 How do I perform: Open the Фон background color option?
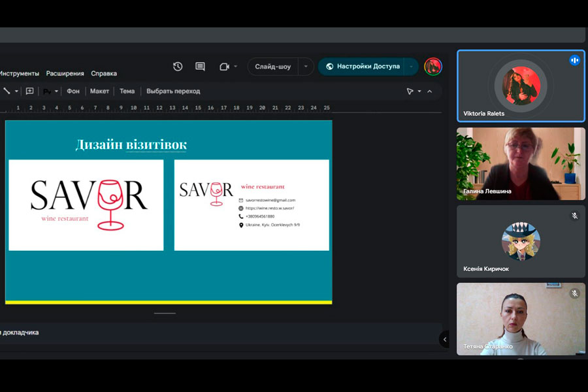pyautogui.click(x=73, y=91)
